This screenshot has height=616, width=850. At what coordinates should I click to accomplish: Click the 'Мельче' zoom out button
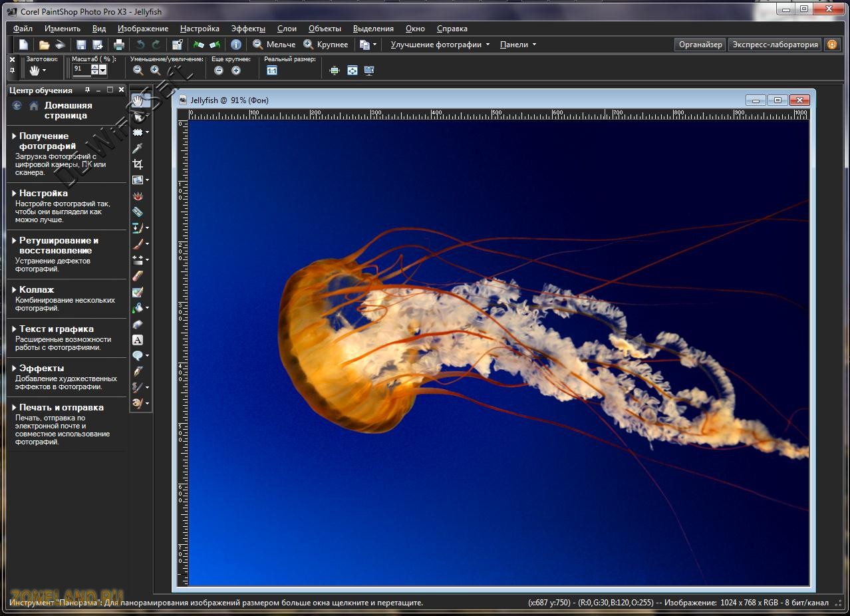click(x=274, y=45)
